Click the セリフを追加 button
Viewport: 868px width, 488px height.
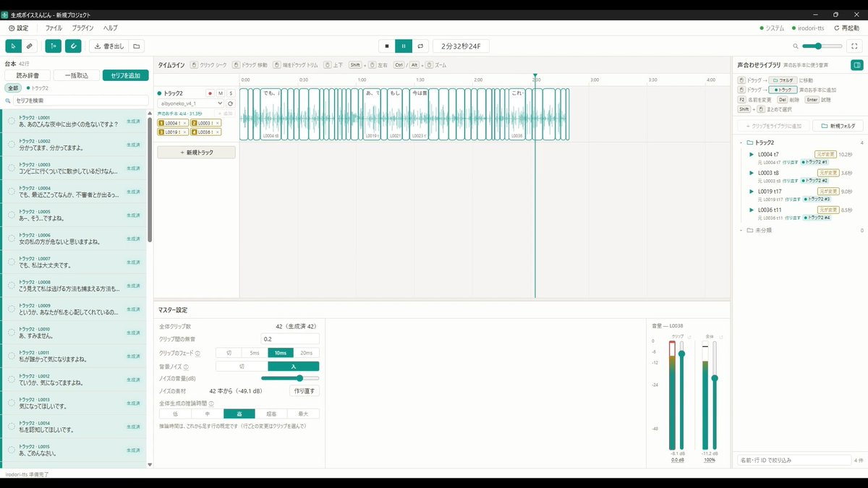click(125, 75)
